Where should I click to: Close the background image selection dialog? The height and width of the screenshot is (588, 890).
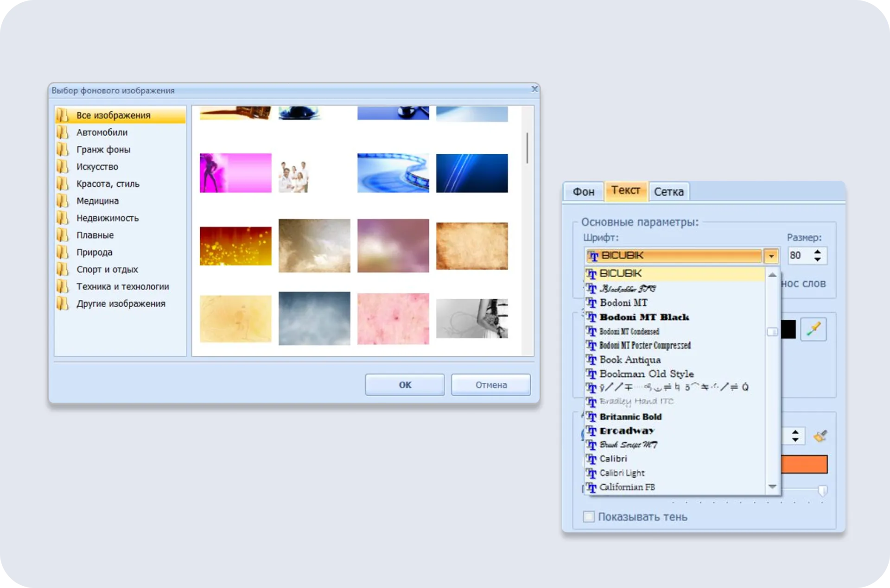click(534, 89)
